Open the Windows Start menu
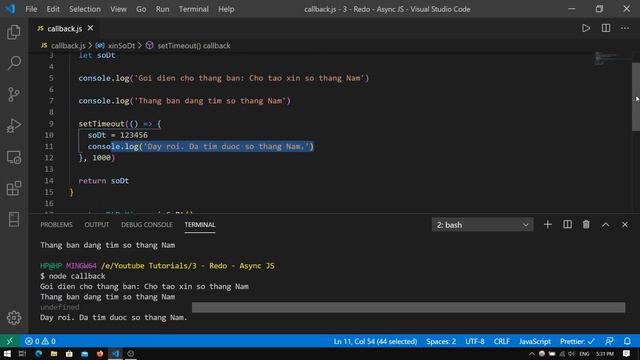This screenshot has width=640, height=360. click(x=7, y=353)
